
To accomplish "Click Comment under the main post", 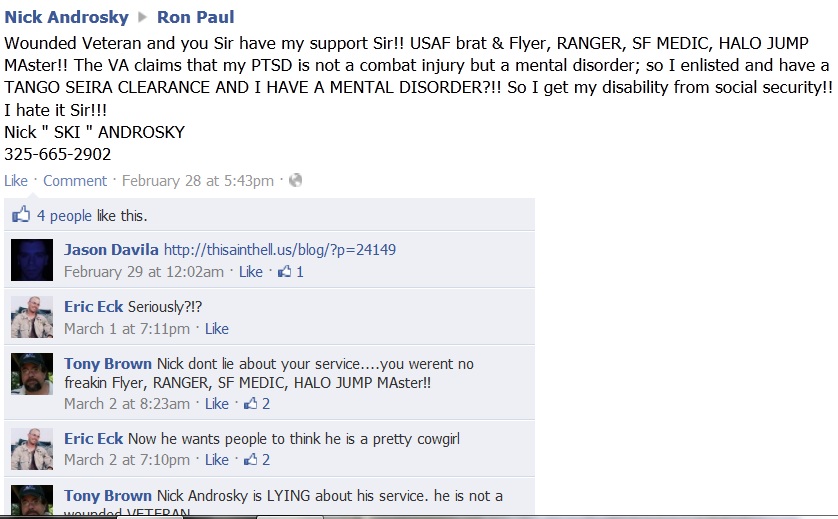I will coord(75,181).
